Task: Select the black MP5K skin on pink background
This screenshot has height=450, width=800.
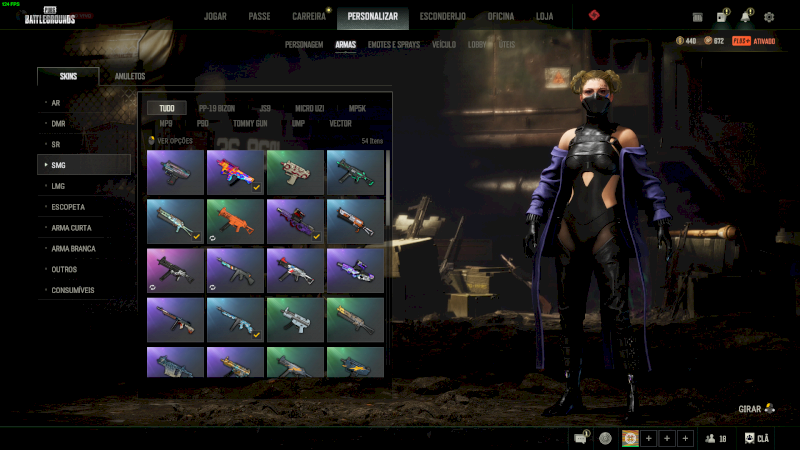Action: pos(175,271)
